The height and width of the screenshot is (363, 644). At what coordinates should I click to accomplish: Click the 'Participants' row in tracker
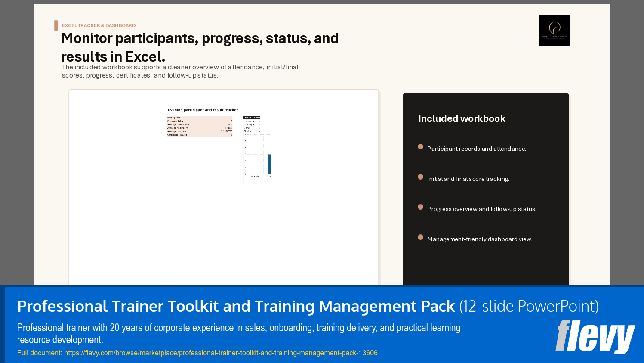[200, 118]
